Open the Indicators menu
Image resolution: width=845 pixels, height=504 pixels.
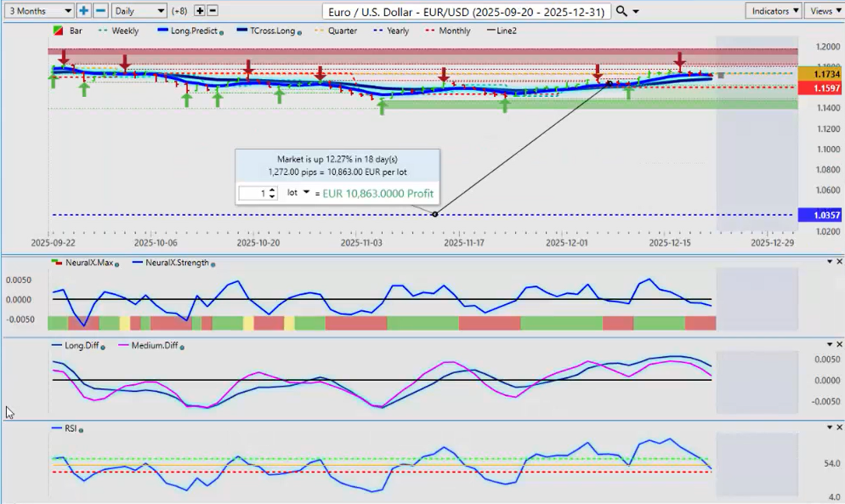tap(774, 11)
